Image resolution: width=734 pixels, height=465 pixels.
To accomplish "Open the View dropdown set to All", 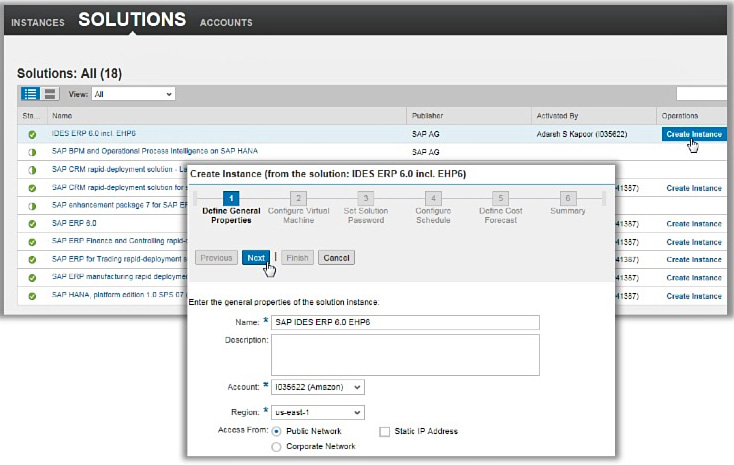I will click(133, 94).
